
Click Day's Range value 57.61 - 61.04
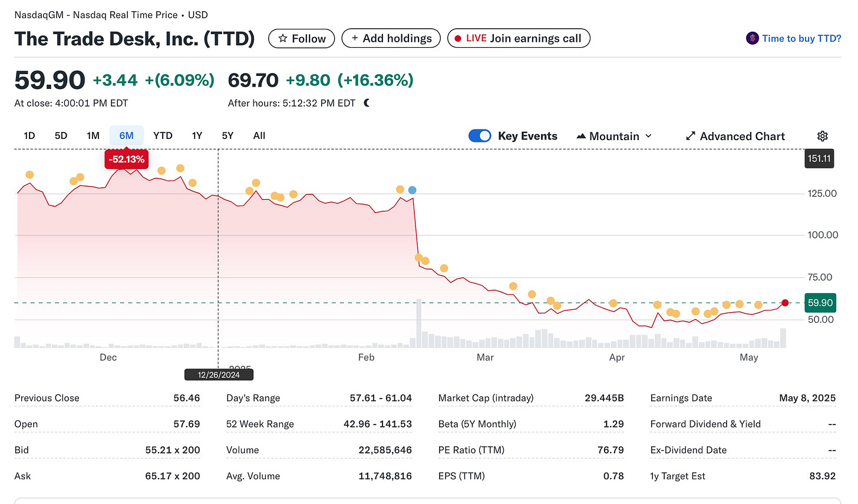tap(381, 398)
